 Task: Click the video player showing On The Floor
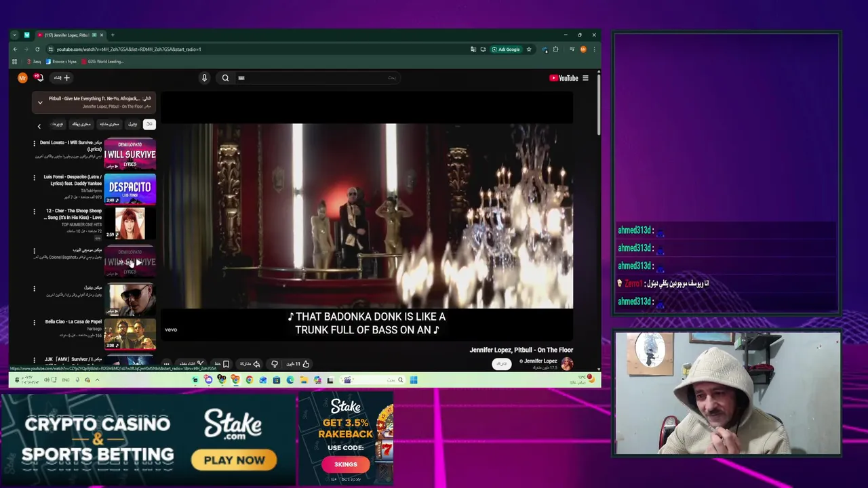click(x=367, y=216)
